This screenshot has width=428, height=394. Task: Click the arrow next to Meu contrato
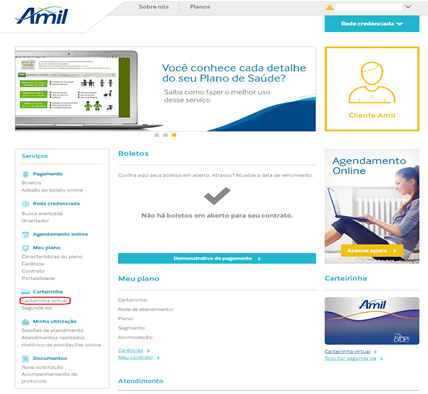tap(158, 358)
